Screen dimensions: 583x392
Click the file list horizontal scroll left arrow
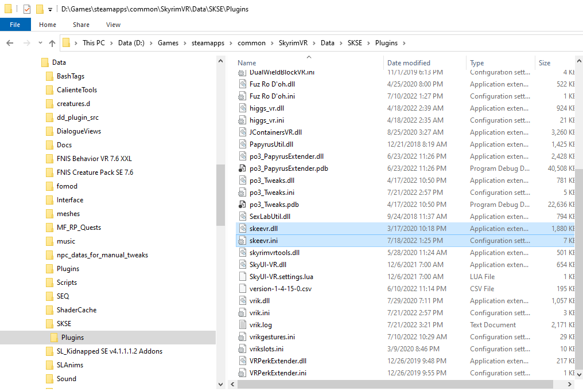pos(232,384)
